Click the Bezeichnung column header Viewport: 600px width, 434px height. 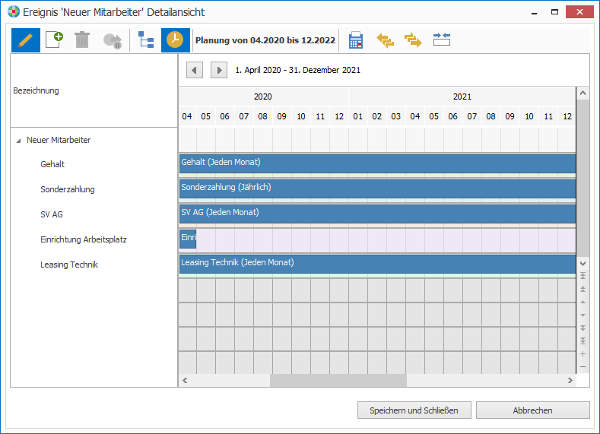tap(94, 91)
